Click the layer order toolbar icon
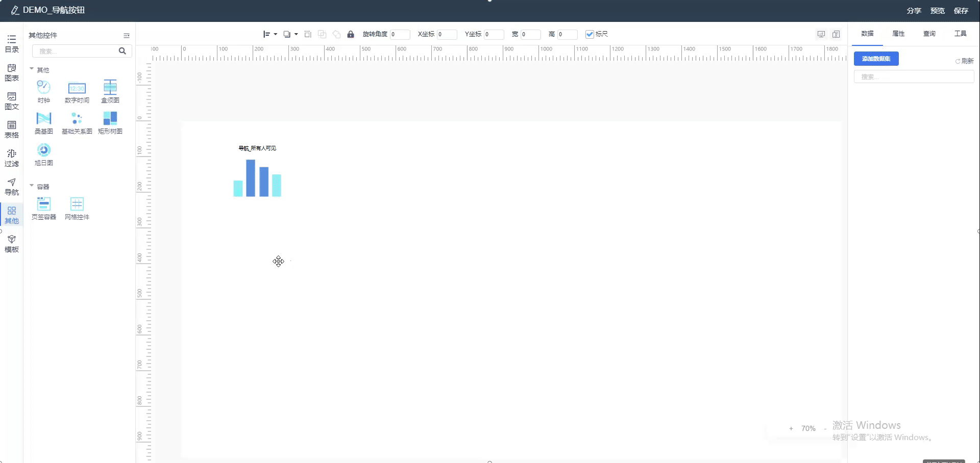980x463 pixels. (287, 34)
